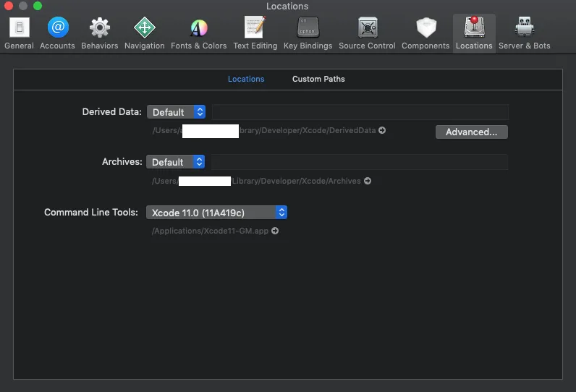
Task: Click the Library/Developer/Xcode/Archives path text
Action: (296, 181)
